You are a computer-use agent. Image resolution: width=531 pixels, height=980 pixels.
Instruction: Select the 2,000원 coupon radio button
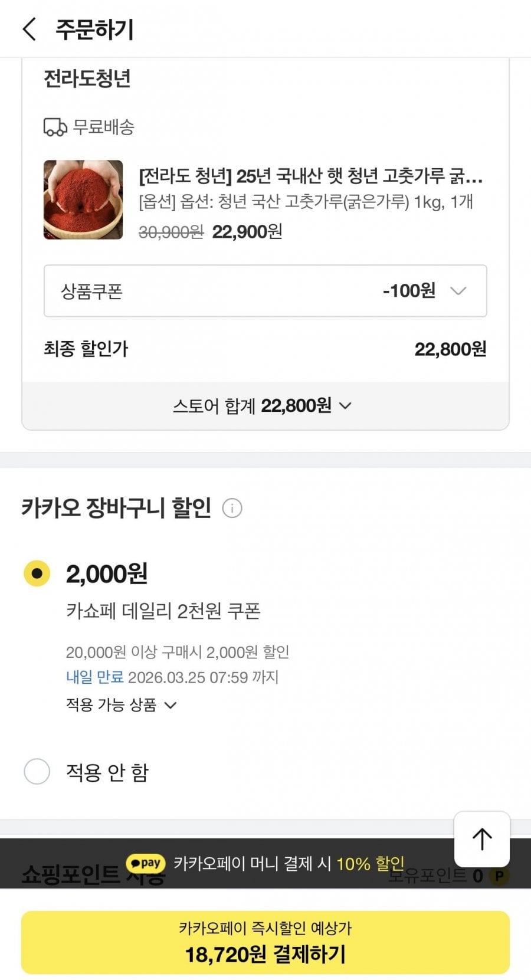(37, 573)
